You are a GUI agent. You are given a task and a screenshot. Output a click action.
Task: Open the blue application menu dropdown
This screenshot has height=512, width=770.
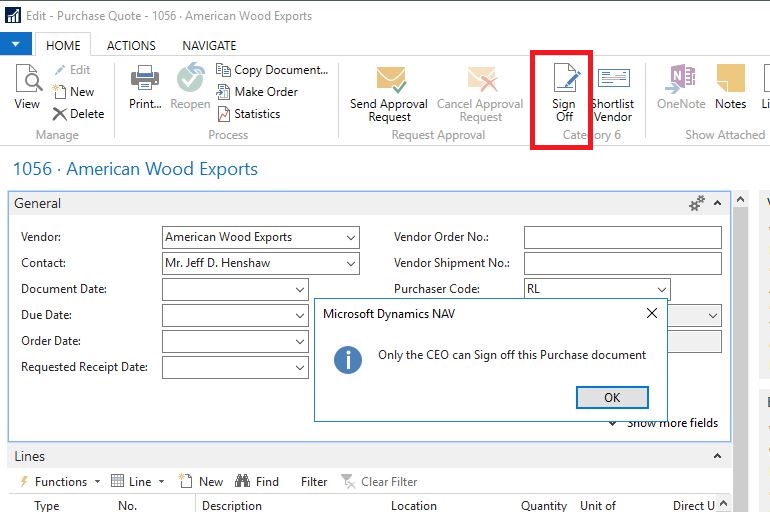[x=16, y=44]
